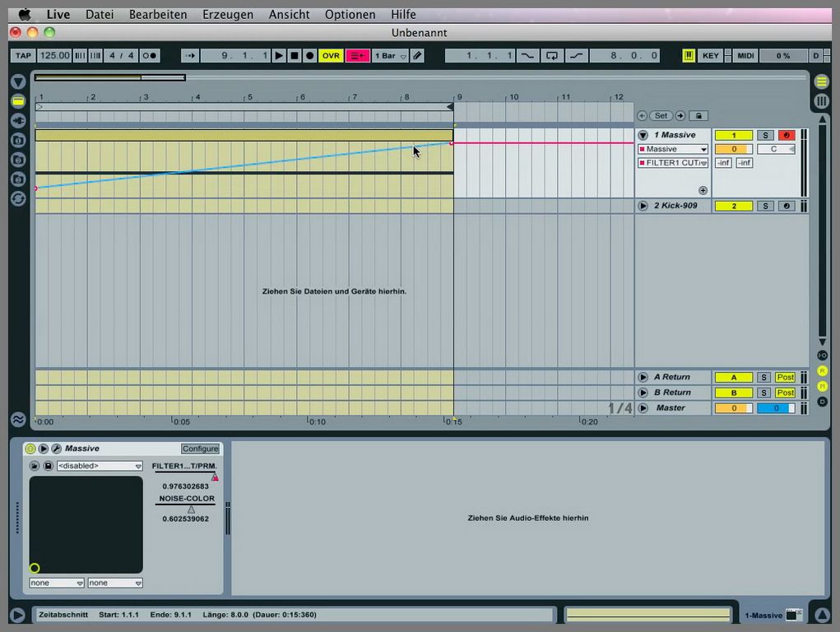Open the Ansicht menu

(290, 15)
